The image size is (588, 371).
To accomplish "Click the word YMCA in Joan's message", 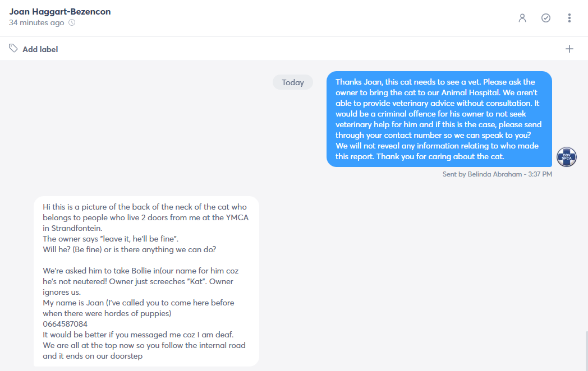I will 237,217.
